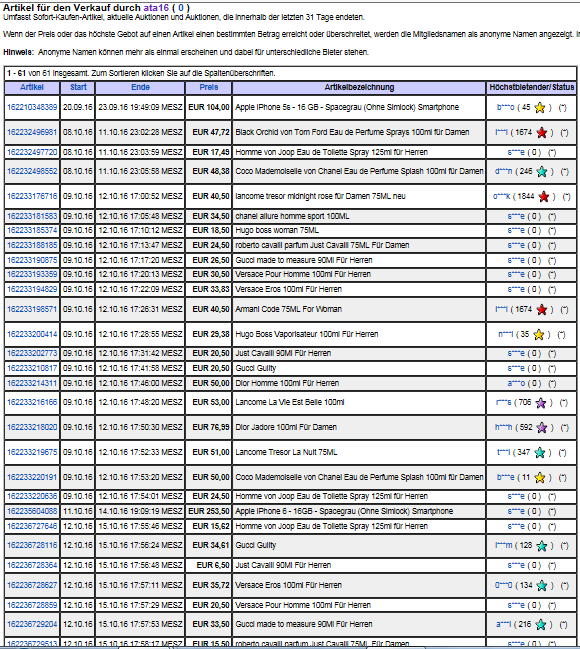
Task: Open article 162210348389 iPhone 5s listing
Action: (x=32, y=107)
